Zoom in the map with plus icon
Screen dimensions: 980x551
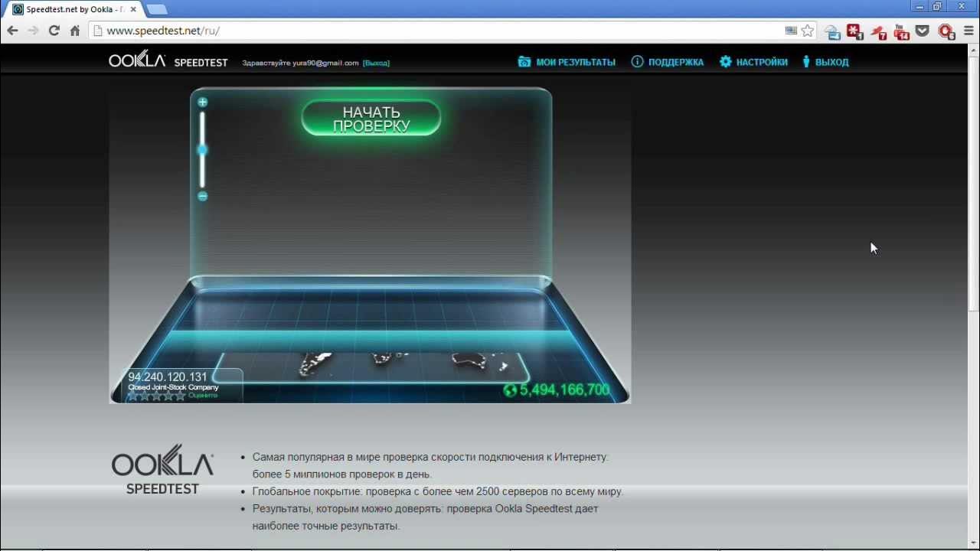click(x=202, y=102)
